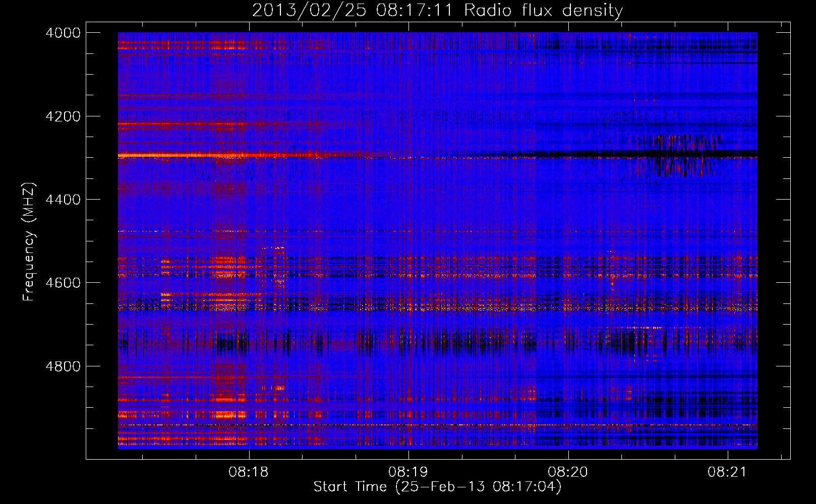The image size is (816, 504).
Task: Click the 08:20 time tick label
Action: [x=568, y=472]
